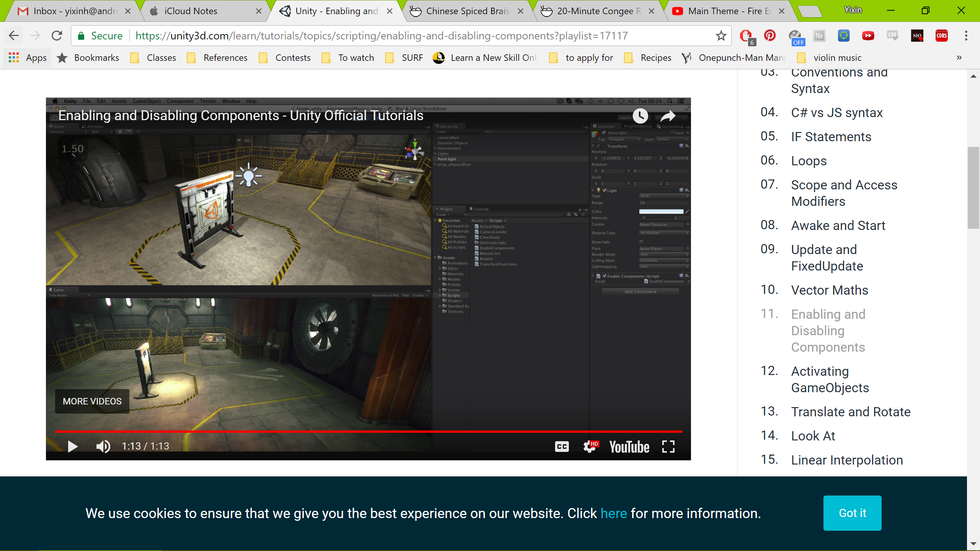Show more bookmarks with the chevron
This screenshot has height=551, width=980.
959,58
